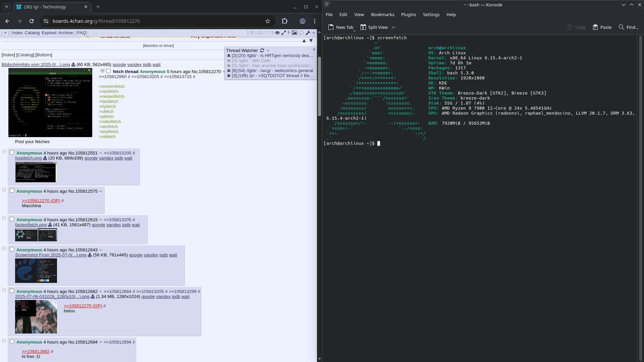Open quick reply speech bubble icon

click(x=301, y=33)
